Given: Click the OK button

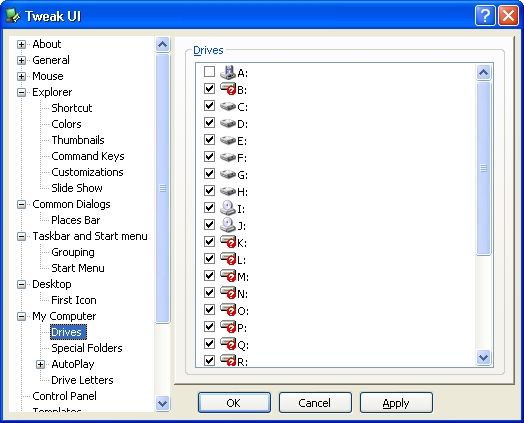Looking at the screenshot, I should pyautogui.click(x=234, y=403).
